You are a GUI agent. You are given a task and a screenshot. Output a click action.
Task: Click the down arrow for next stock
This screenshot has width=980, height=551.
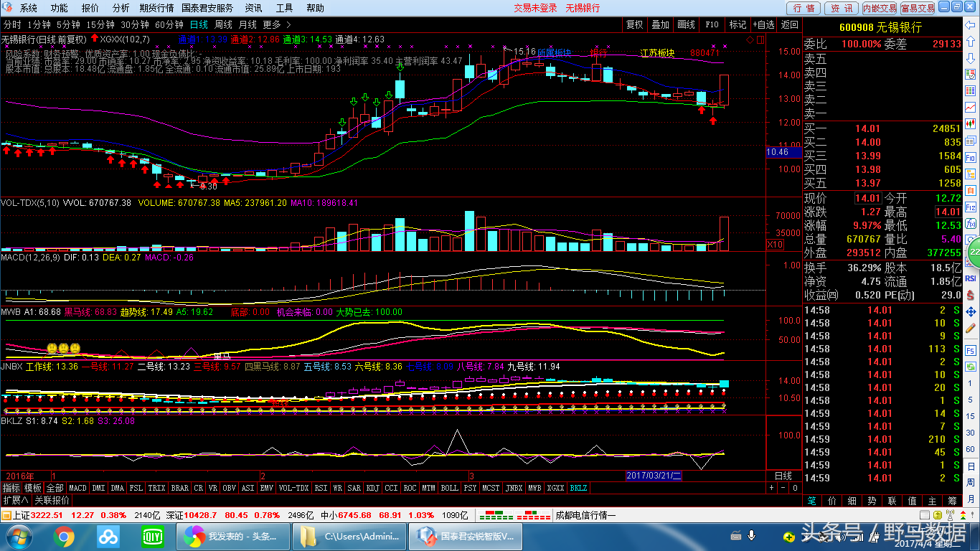(x=971, y=58)
